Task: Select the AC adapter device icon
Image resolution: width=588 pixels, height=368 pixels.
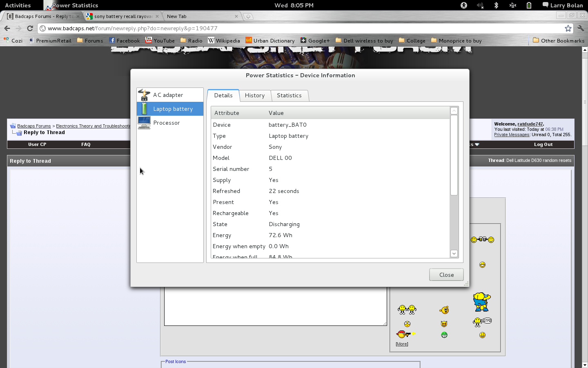Action: [x=144, y=95]
